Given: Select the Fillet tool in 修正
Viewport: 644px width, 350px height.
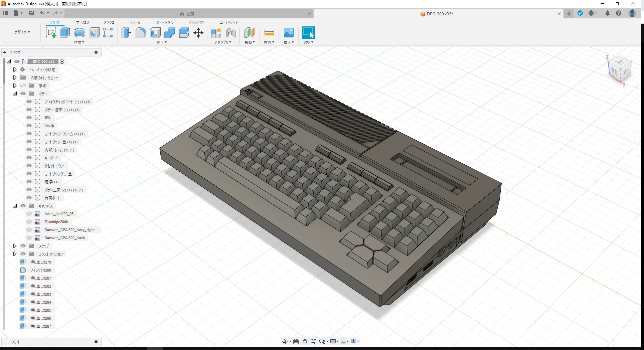Looking at the screenshot, I should tap(141, 32).
